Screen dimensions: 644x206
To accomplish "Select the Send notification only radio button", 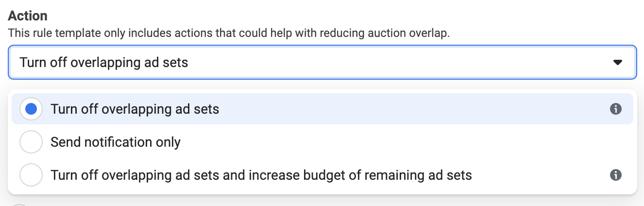I will click(x=31, y=142).
